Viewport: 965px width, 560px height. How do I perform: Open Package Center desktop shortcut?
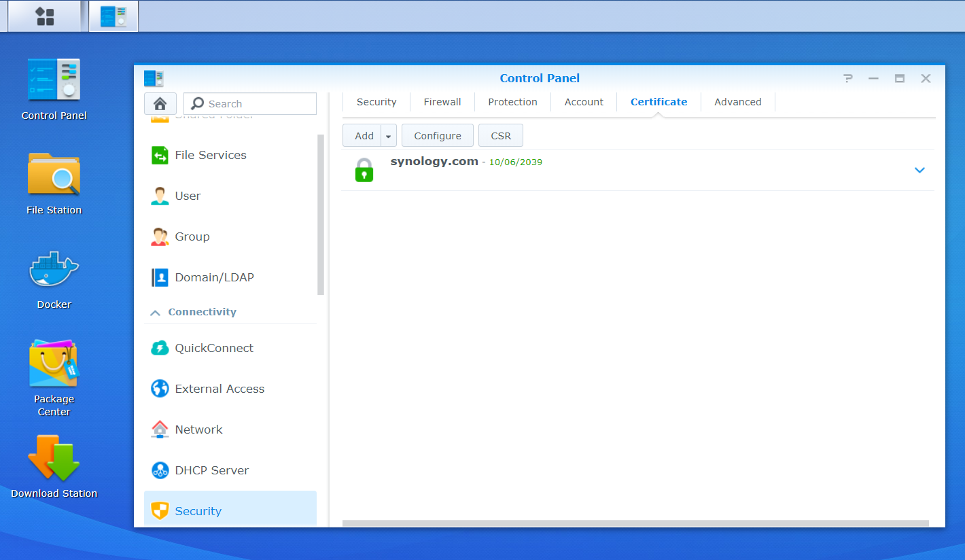coord(54,363)
